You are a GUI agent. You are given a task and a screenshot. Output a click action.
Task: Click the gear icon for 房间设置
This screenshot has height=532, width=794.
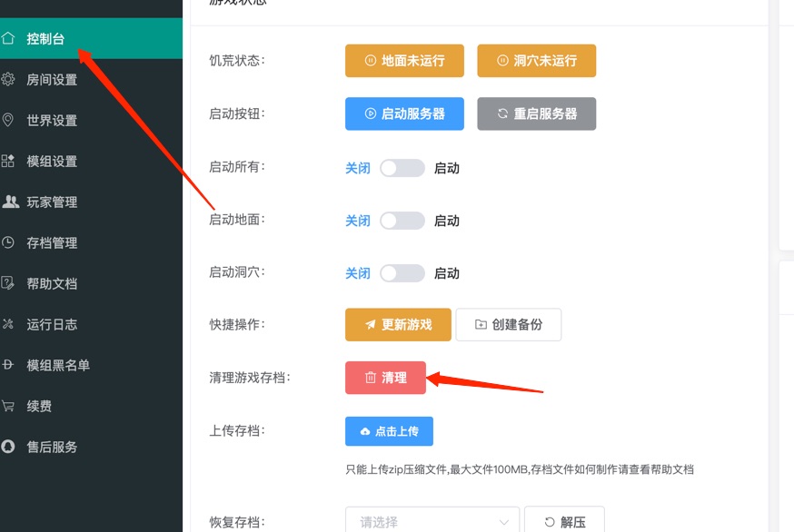pos(8,79)
